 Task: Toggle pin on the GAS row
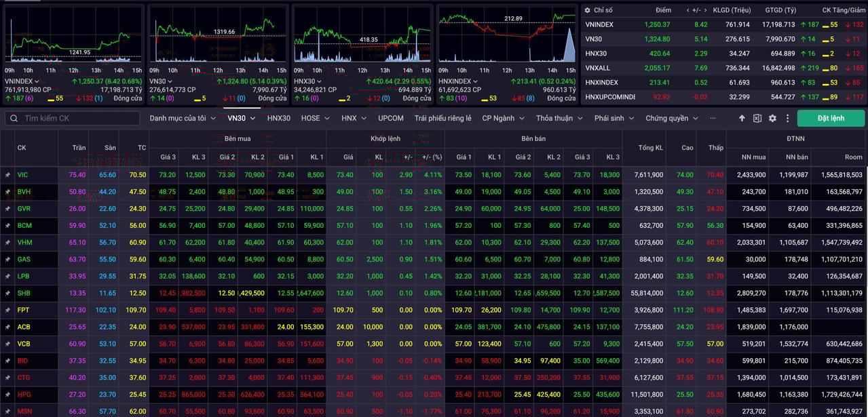[x=7, y=260]
